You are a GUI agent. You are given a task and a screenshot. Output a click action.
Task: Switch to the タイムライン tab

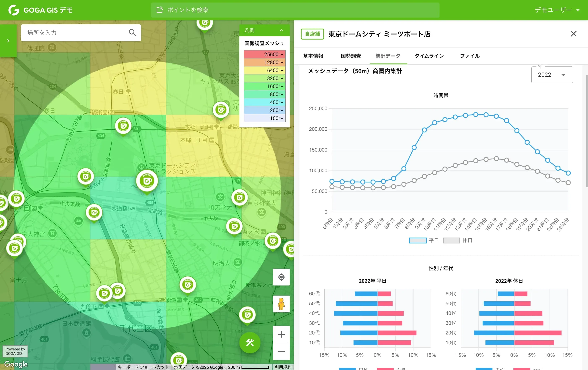point(429,56)
